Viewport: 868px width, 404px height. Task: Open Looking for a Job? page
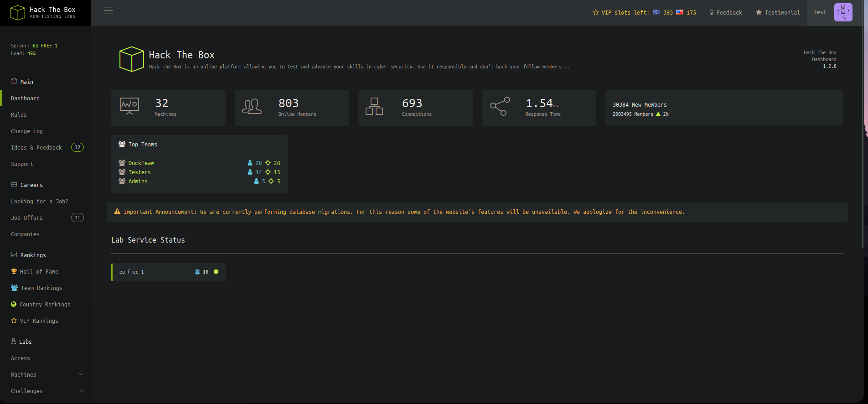[x=40, y=201]
